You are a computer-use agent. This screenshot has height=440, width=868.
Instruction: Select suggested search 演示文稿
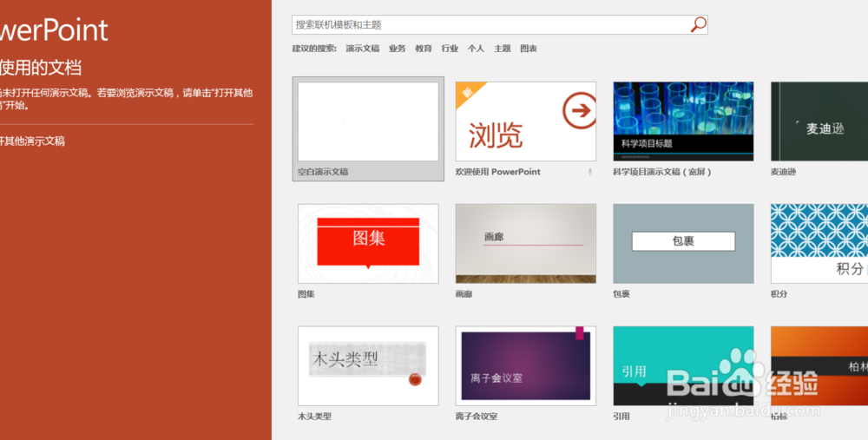[x=363, y=49]
